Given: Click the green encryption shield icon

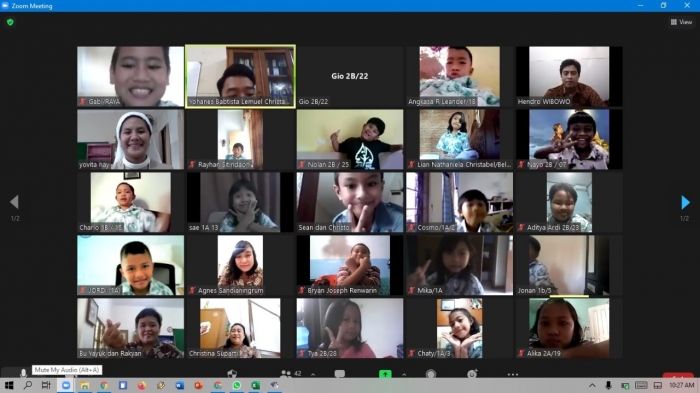Looking at the screenshot, I should click(10, 22).
